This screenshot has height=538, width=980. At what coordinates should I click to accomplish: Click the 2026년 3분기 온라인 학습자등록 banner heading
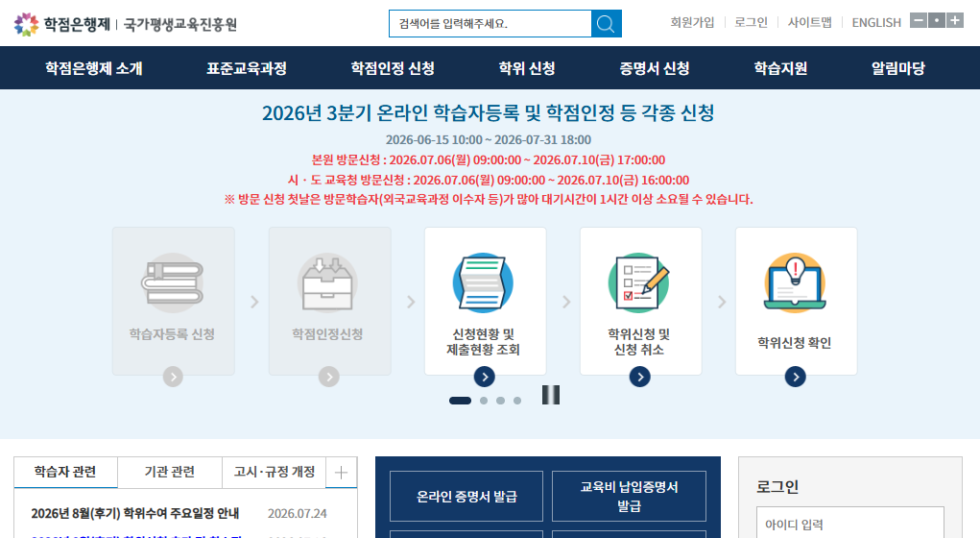point(489,112)
